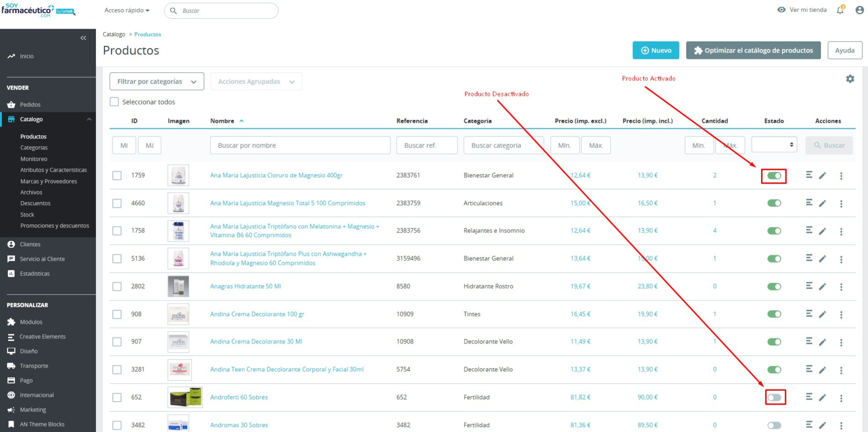The width and height of the screenshot is (868, 432).
Task: Click Catalogo breadcrumb link
Action: [x=114, y=34]
